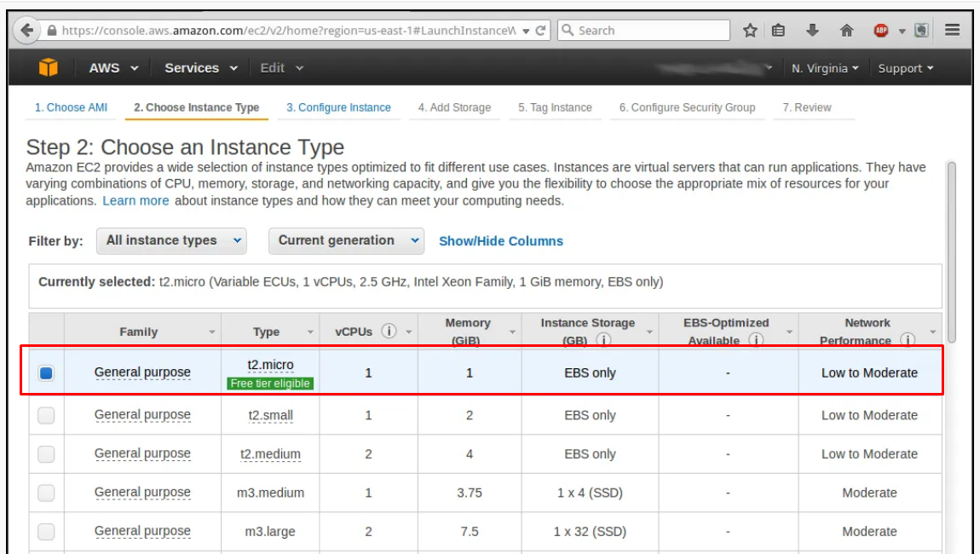Open the AWS menu
Image resolution: width=980 pixels, height=554 pixels.
click(x=113, y=68)
